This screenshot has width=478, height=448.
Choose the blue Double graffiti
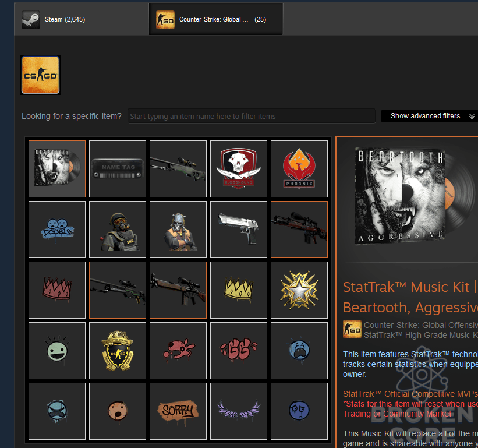tap(57, 230)
